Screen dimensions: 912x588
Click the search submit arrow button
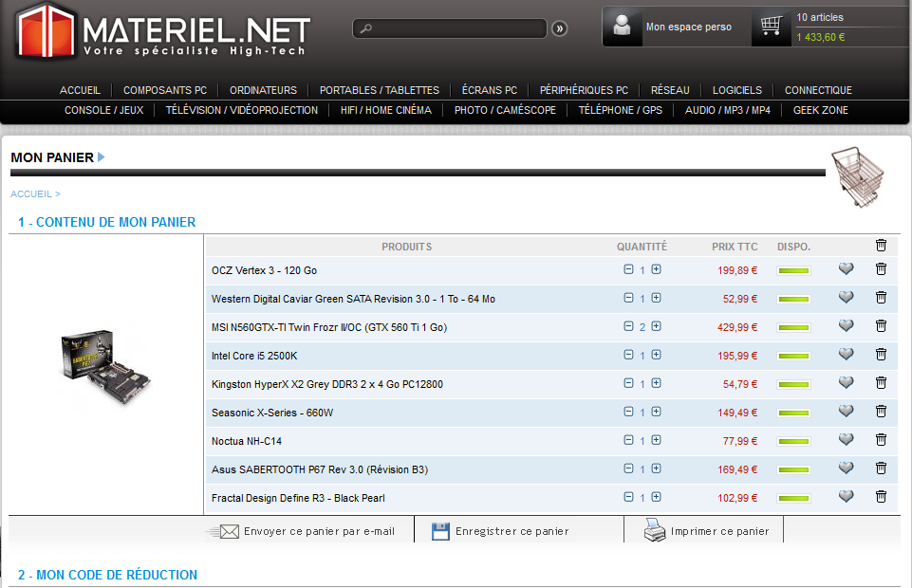point(559,28)
